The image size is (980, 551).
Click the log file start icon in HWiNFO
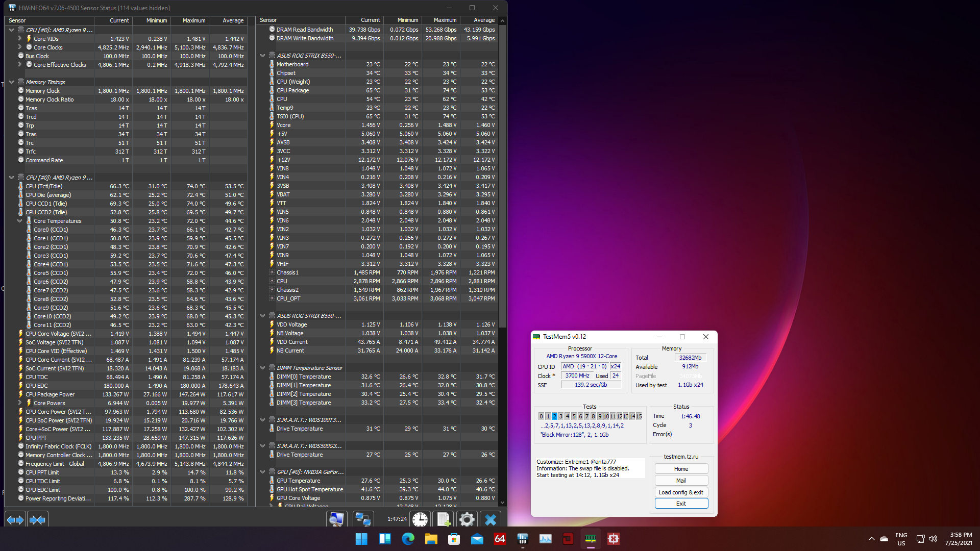pos(444,520)
